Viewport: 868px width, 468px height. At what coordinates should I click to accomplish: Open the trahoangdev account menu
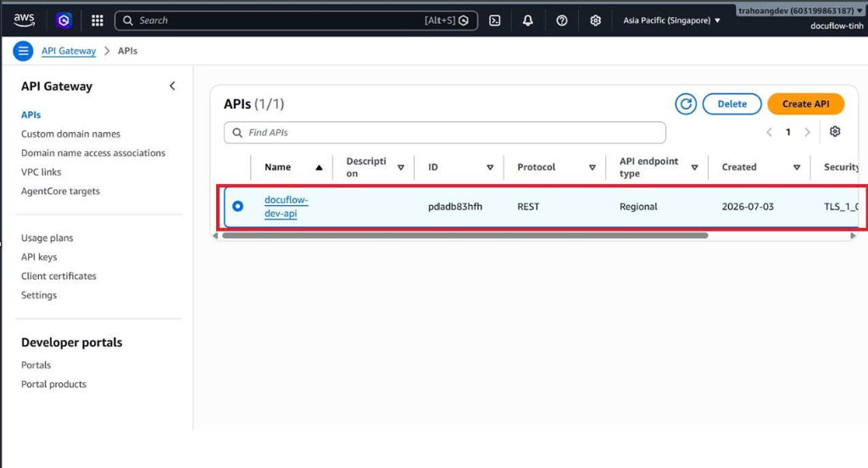coord(800,10)
